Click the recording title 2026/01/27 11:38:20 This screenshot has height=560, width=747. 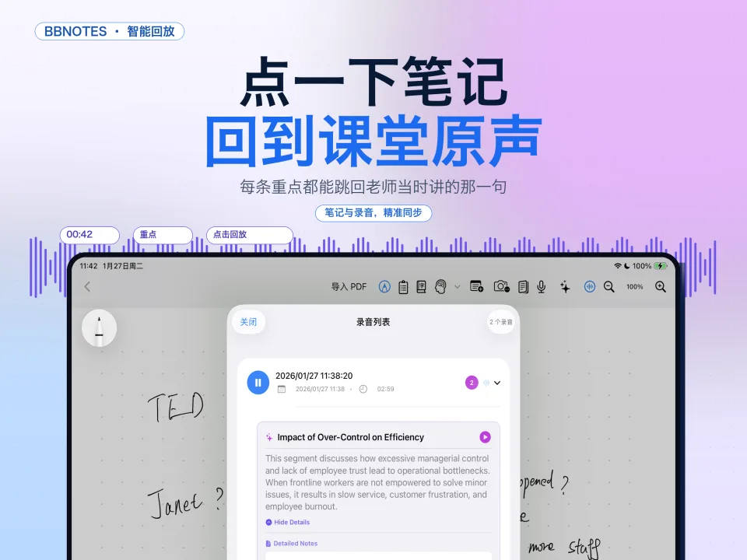pos(314,376)
